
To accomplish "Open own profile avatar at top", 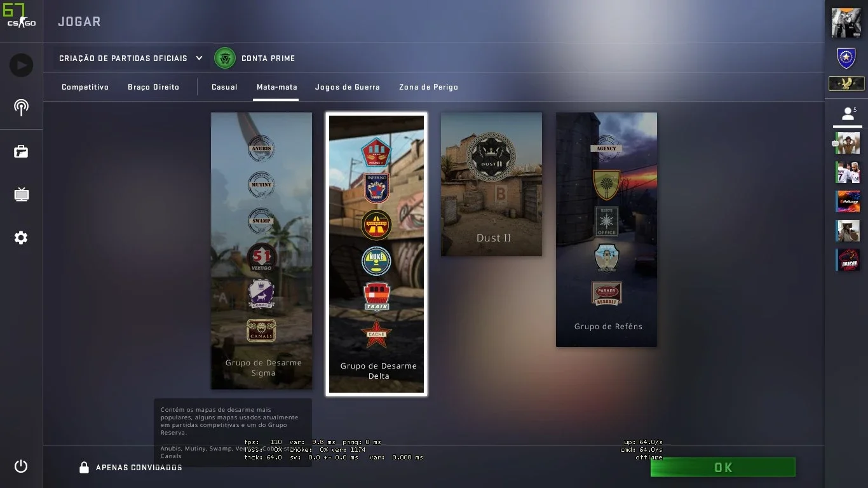I will point(846,23).
